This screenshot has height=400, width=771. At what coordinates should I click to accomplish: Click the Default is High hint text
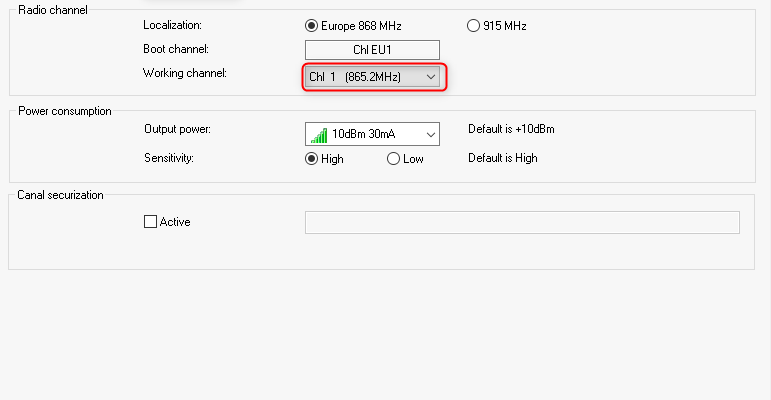coord(503,158)
